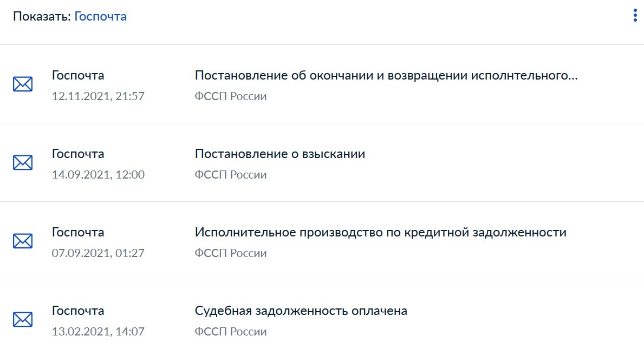Screen dimensions: 644x349
Task: Open the three-dot options menu
Action: (635, 16)
